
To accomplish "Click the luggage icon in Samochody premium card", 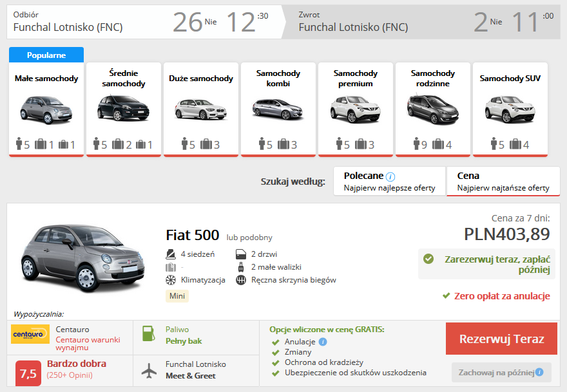I will [x=361, y=144].
